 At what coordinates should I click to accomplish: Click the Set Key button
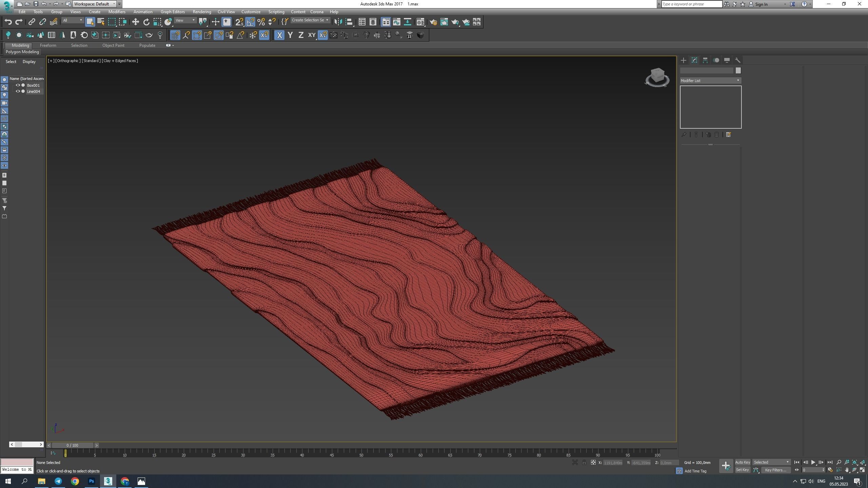tap(742, 470)
